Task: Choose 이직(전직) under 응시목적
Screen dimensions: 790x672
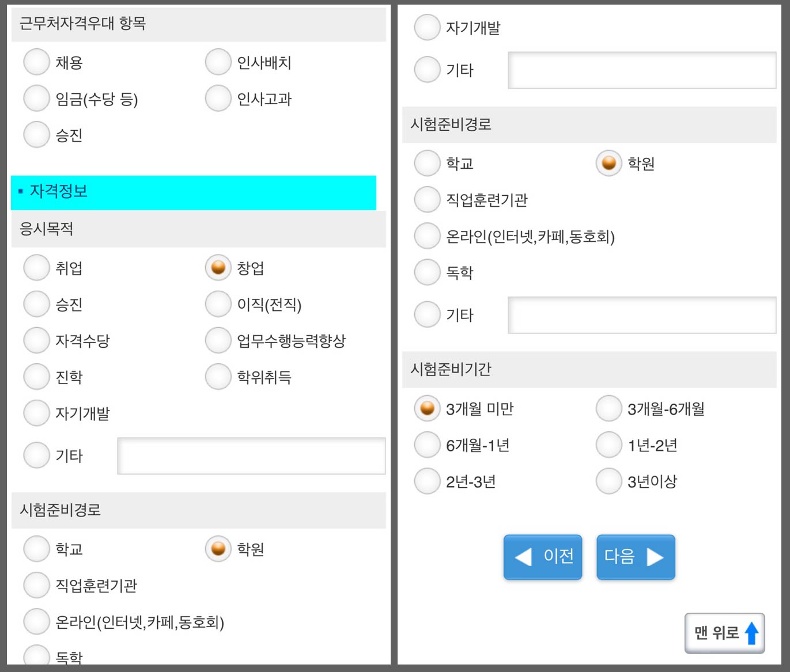Action: pos(217,304)
